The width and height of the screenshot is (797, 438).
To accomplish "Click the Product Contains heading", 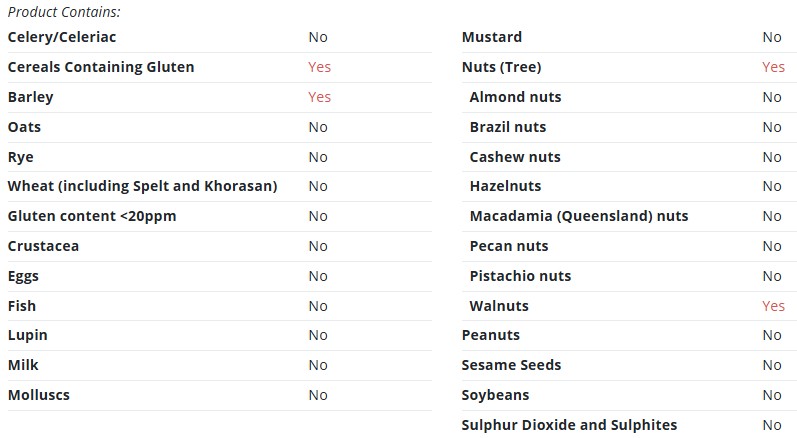I will tap(64, 12).
